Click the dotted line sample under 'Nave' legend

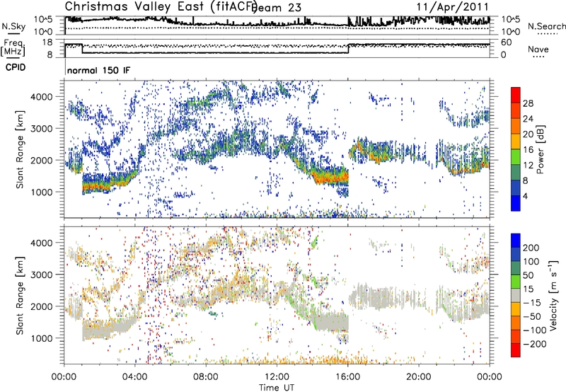[538, 57]
